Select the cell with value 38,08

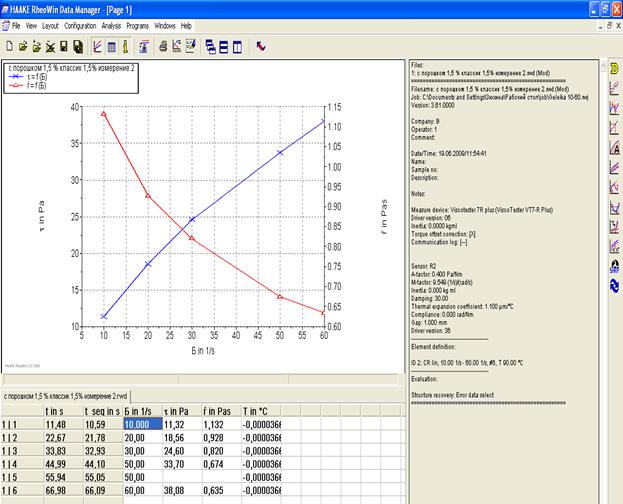pos(182,490)
